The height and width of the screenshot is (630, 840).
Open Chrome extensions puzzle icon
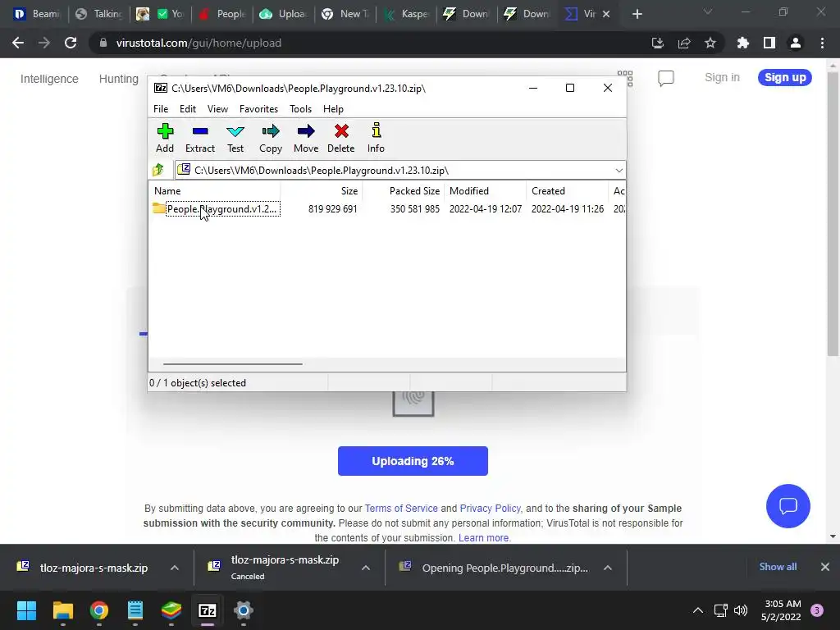[x=742, y=43]
